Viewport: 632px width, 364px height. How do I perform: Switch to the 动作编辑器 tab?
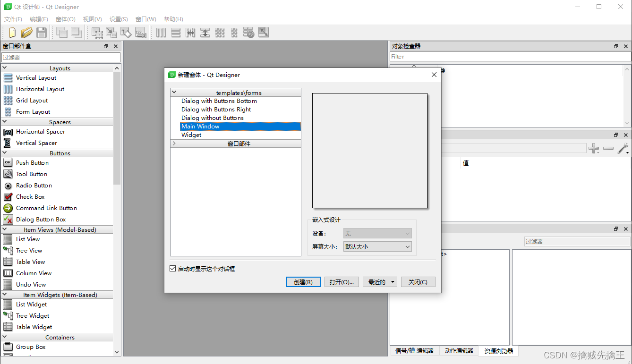[459, 351]
